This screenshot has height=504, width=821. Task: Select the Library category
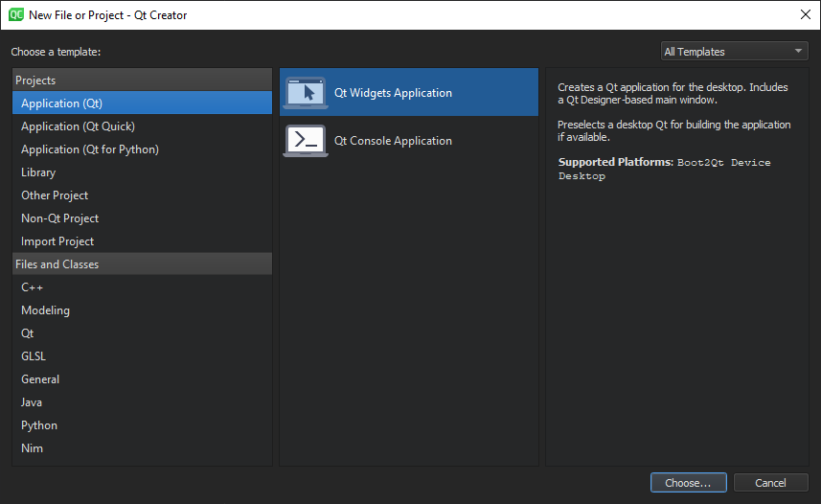(x=142, y=172)
